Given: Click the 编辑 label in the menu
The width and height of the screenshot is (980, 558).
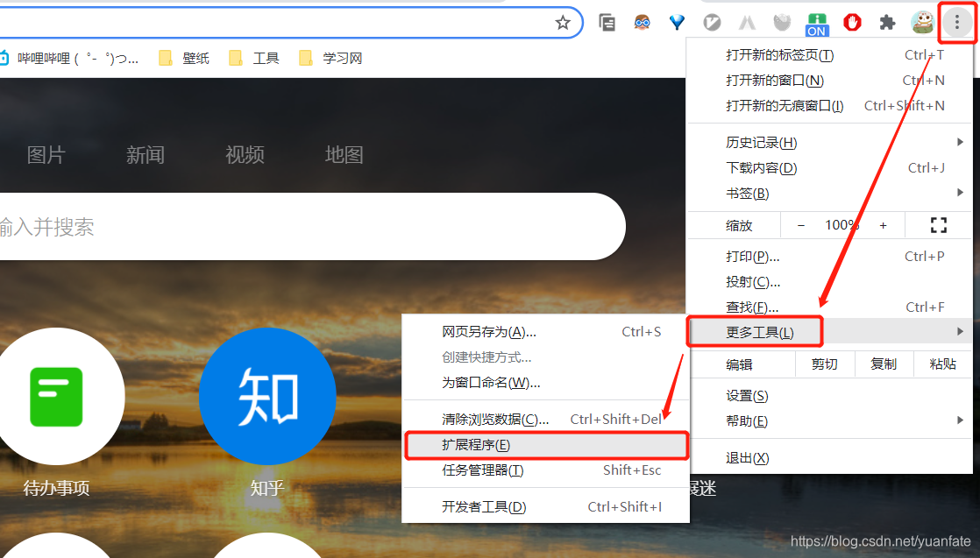Looking at the screenshot, I should click(x=739, y=364).
